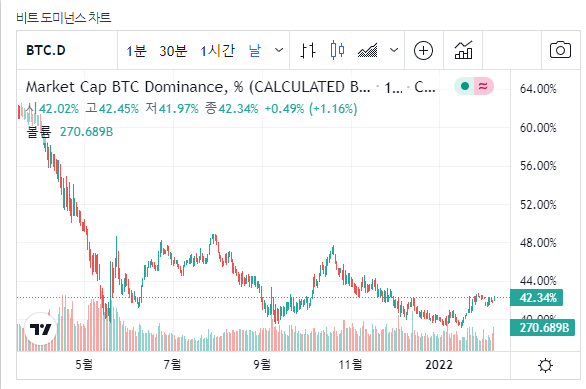Image resolution: width=586 pixels, height=389 pixels.
Task: Open chart settings gear icon
Action: click(x=545, y=365)
